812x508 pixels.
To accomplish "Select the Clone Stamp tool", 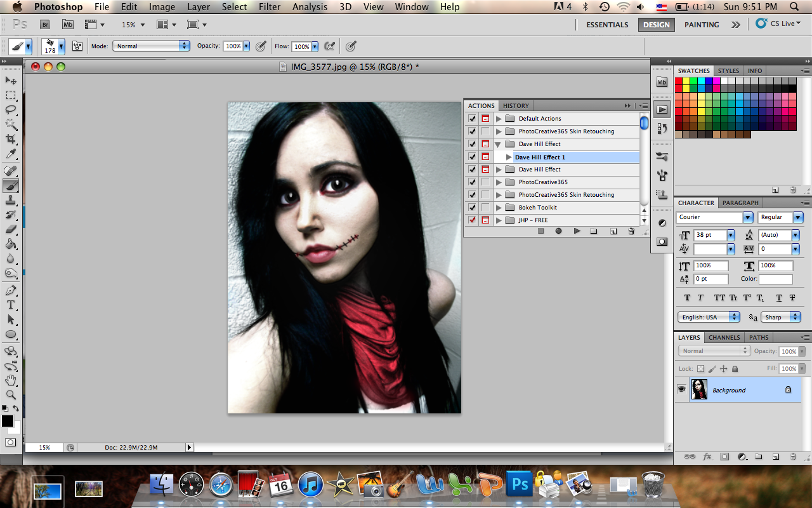I will (11, 200).
